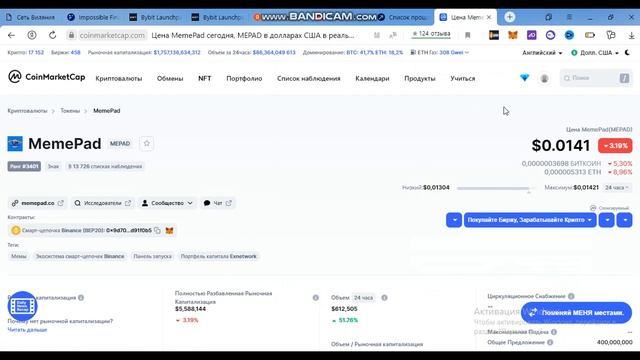Click the Криптовалюты breadcrumb link

27,111
